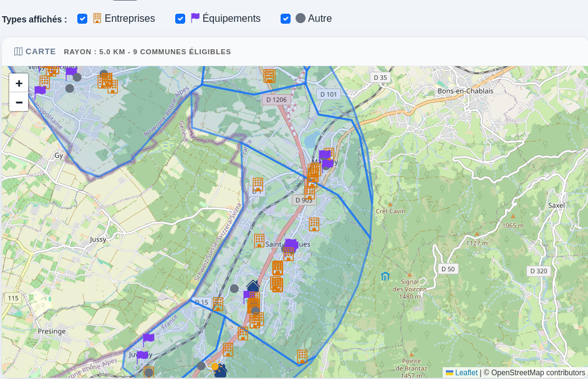Select the orange sun-shaped marker at the bottom
Screen dimensions: 588x379
tap(214, 367)
